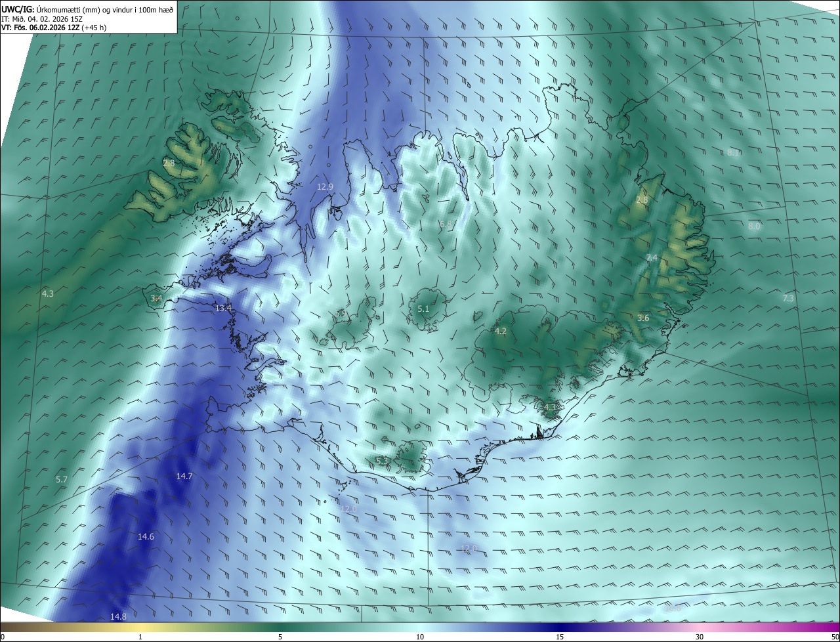This screenshot has width=840, height=642.
Task: Click the 3.4 value label on the western peninsula
Action: (x=156, y=299)
